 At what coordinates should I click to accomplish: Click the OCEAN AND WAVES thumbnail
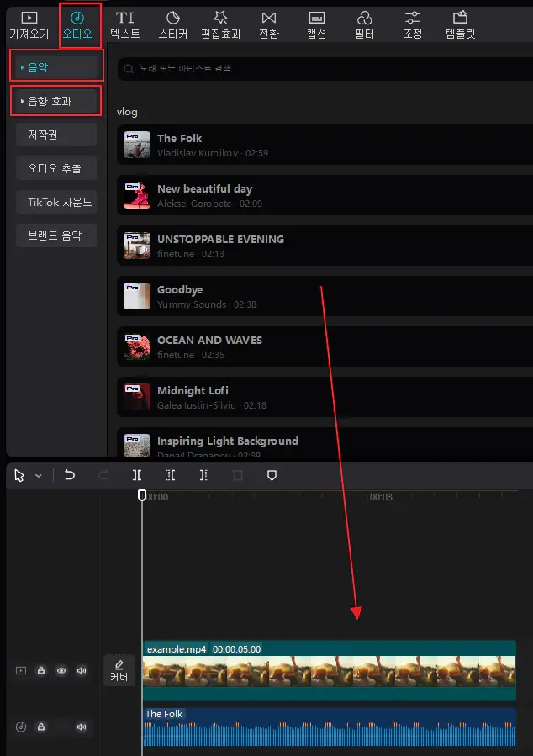(137, 346)
